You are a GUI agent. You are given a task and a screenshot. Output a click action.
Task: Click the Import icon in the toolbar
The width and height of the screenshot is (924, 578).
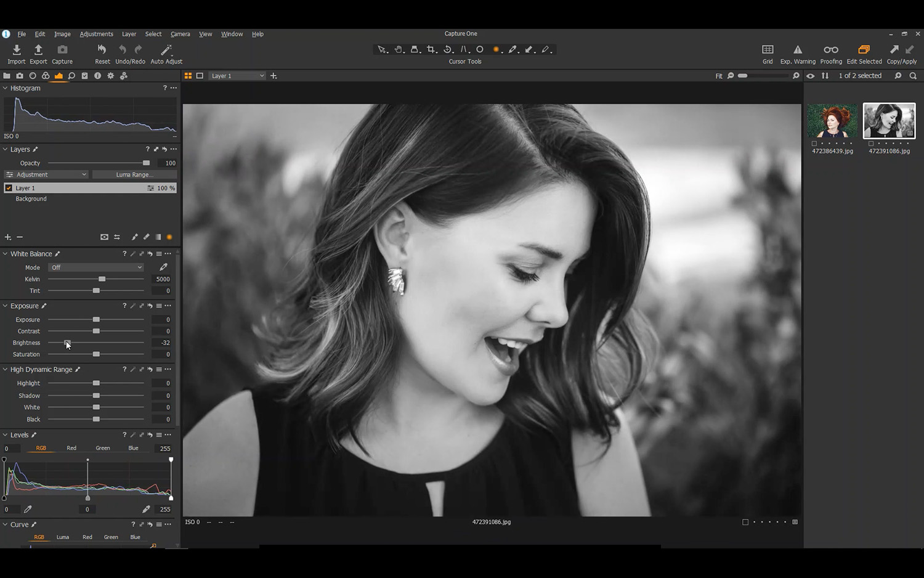(x=16, y=50)
